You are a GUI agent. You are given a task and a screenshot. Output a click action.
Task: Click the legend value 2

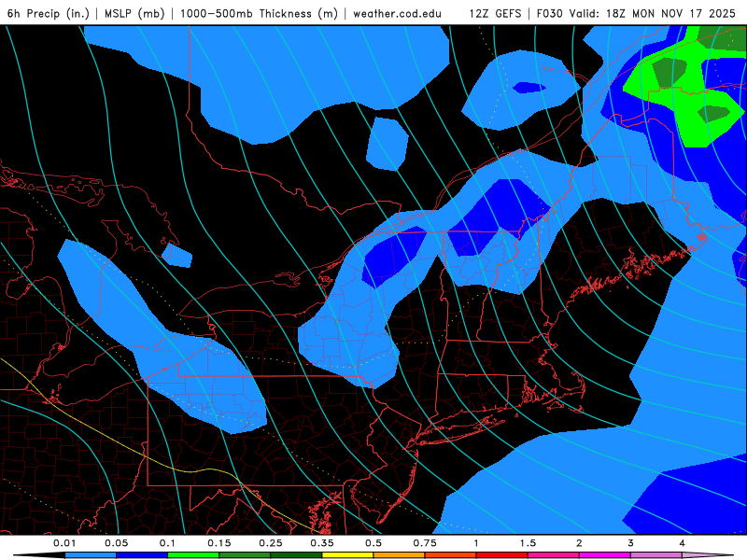click(579, 543)
